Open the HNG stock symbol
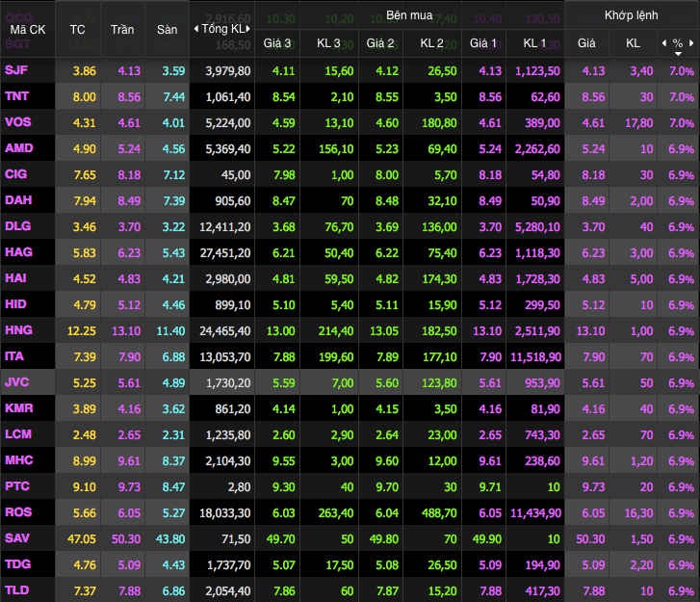Image resolution: width=700 pixels, height=602 pixels. 18,329
